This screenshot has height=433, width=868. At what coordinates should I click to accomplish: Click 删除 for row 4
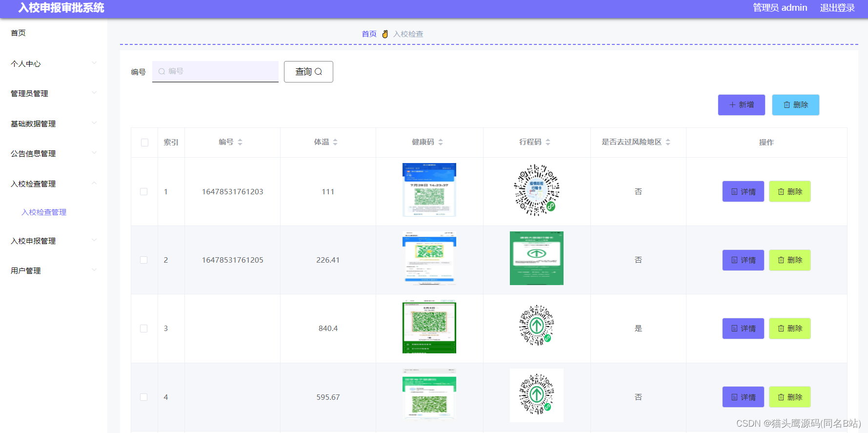[x=790, y=397]
